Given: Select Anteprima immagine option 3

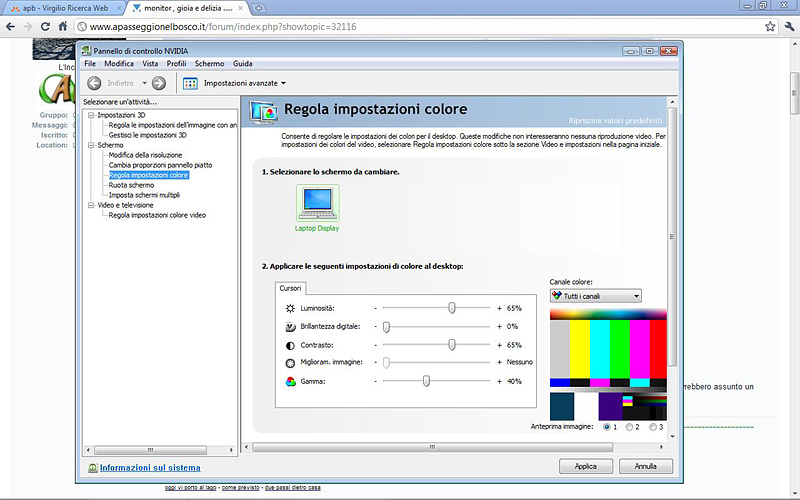Looking at the screenshot, I should [x=653, y=427].
